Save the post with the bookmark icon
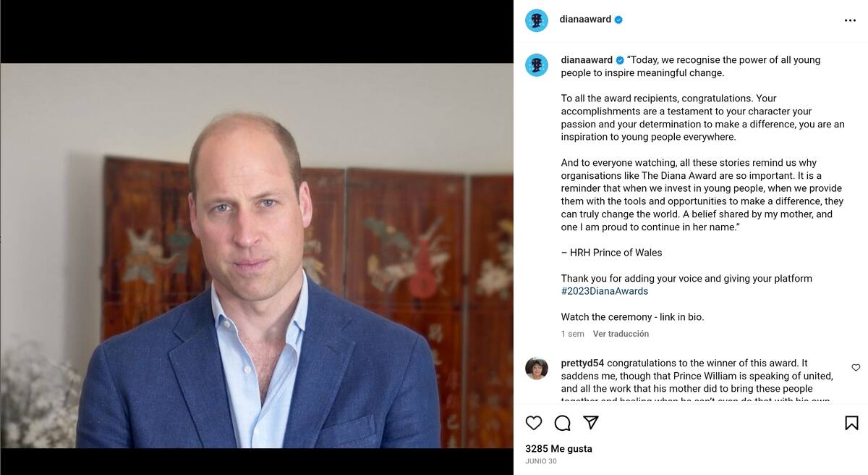This screenshot has height=475, width=868. (x=851, y=421)
